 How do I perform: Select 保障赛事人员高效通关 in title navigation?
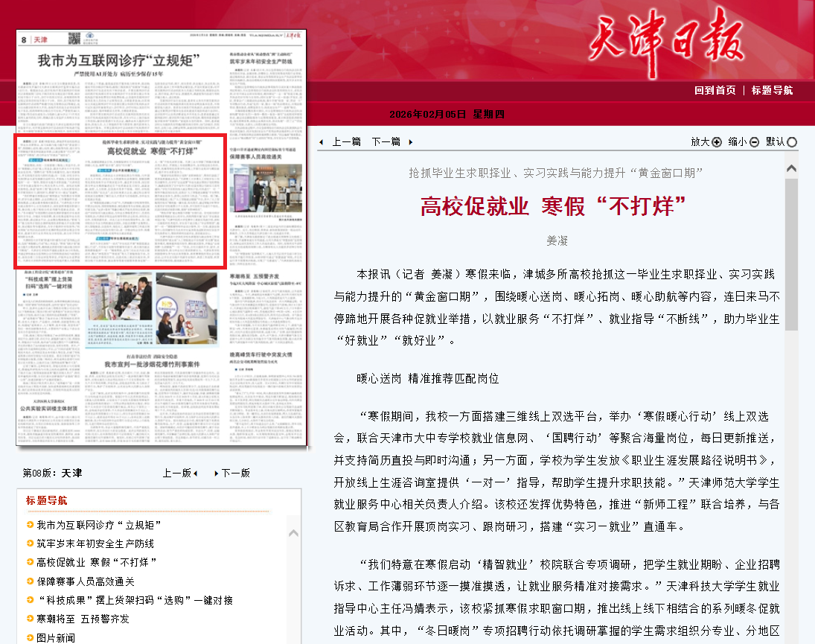pyautogui.click(x=86, y=581)
